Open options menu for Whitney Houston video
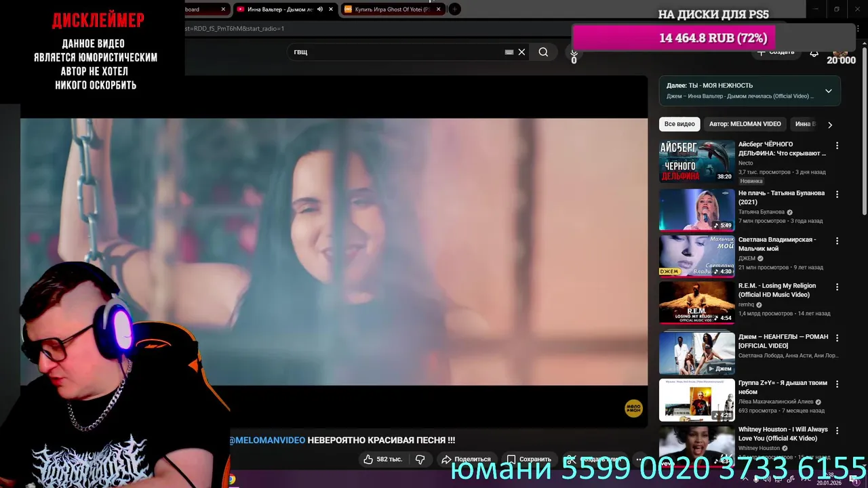 coord(837,430)
